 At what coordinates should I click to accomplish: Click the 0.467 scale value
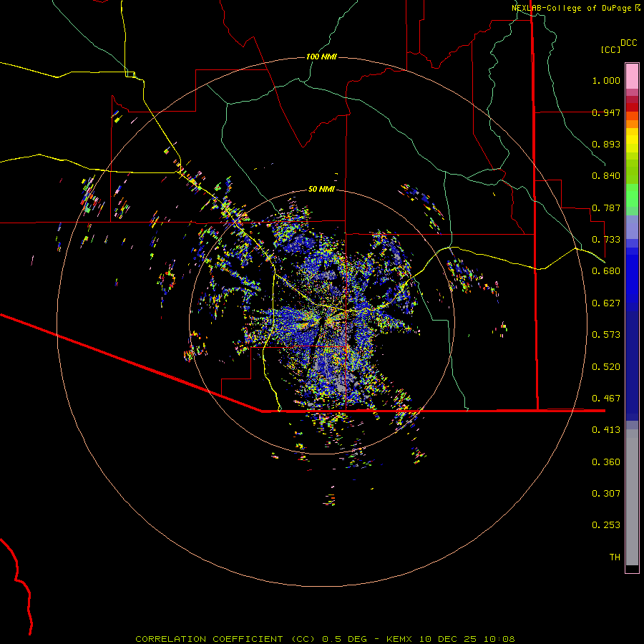(x=606, y=399)
